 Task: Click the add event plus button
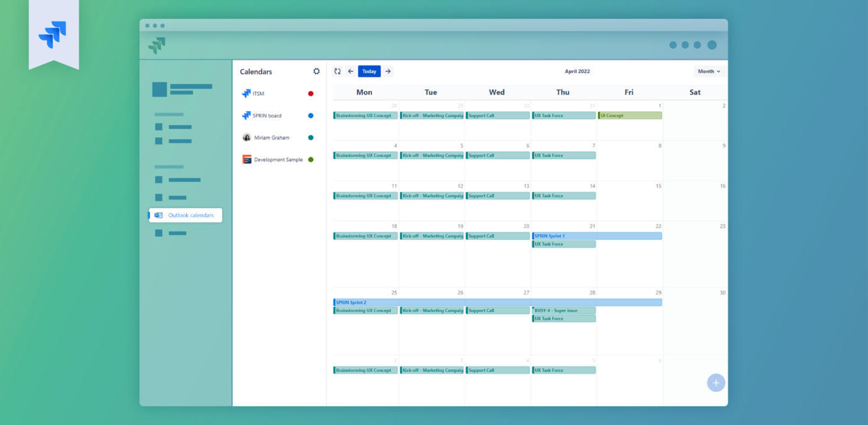click(x=716, y=383)
